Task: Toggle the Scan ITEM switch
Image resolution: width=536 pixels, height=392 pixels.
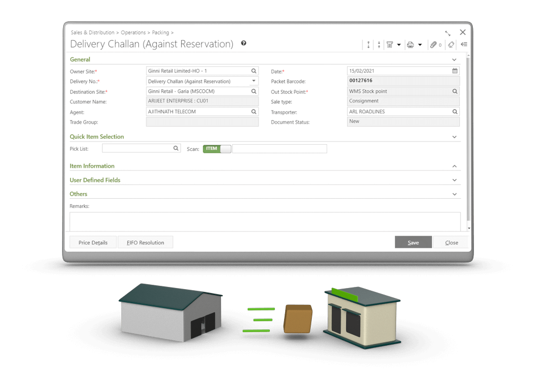Action: click(x=217, y=149)
